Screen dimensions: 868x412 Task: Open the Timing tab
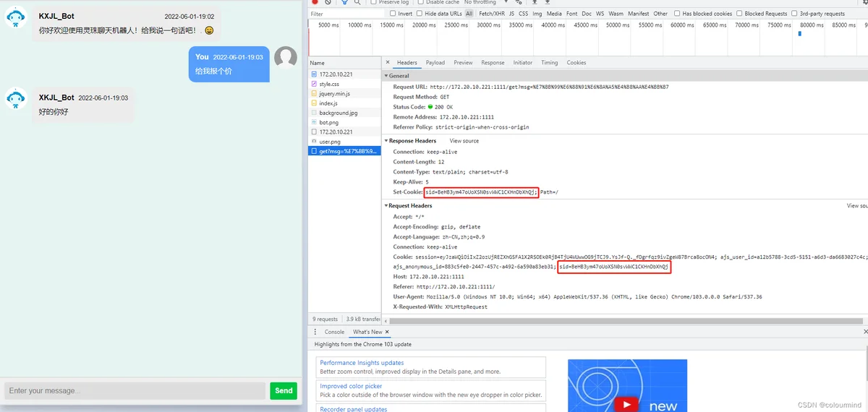tap(550, 63)
